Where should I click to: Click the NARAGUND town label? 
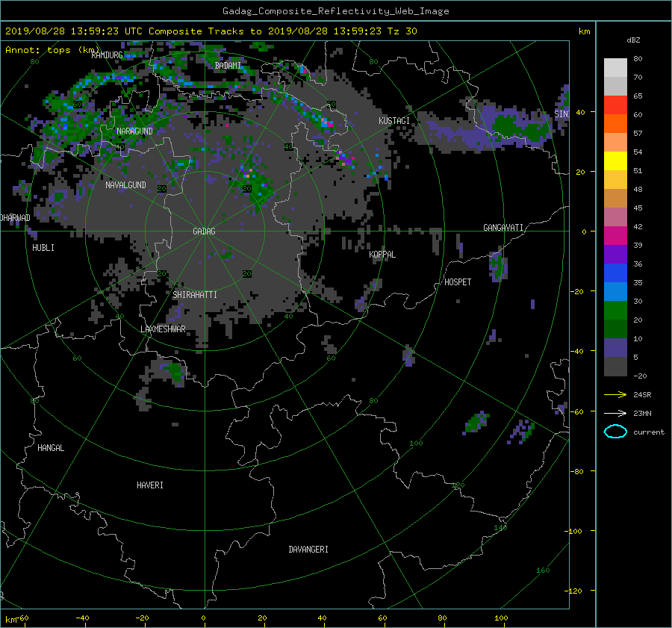pyautogui.click(x=134, y=131)
